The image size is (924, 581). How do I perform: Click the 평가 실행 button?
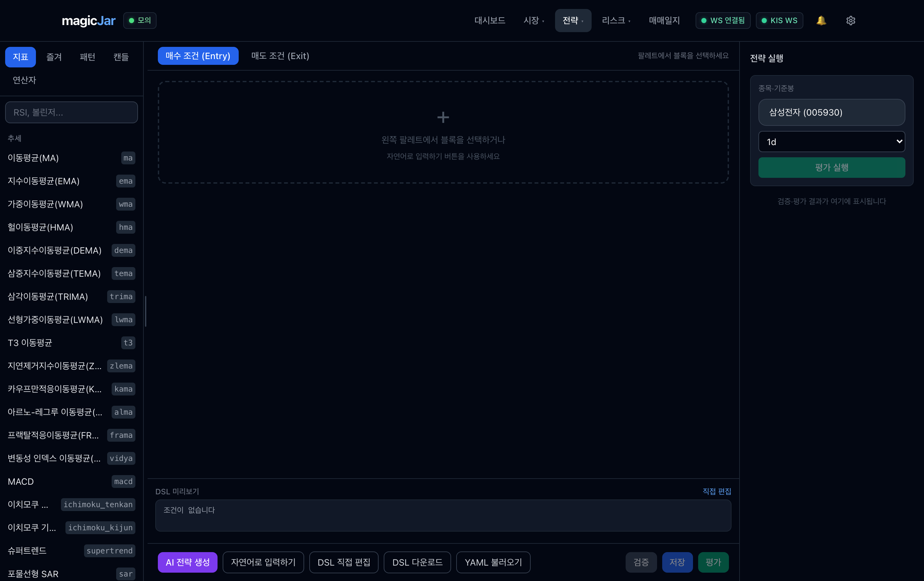(831, 168)
